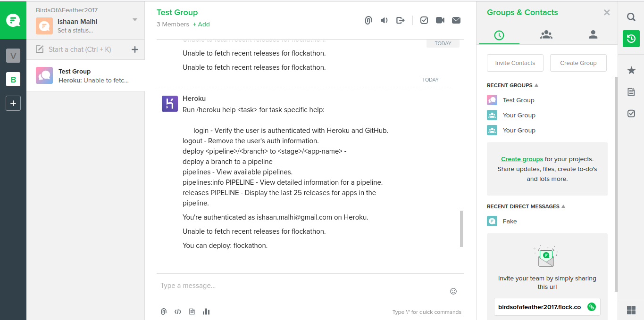644x320 pixels.
Task: Switch to the groups tab with people icon
Action: coord(546,34)
